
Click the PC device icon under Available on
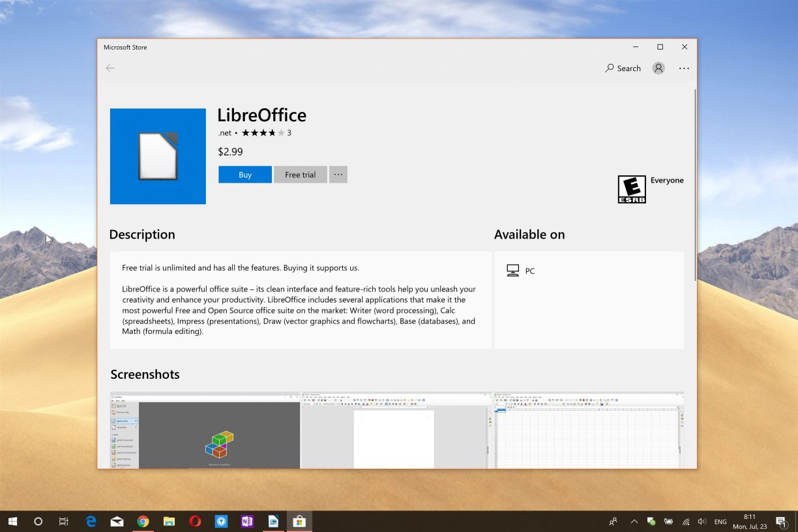[513, 271]
